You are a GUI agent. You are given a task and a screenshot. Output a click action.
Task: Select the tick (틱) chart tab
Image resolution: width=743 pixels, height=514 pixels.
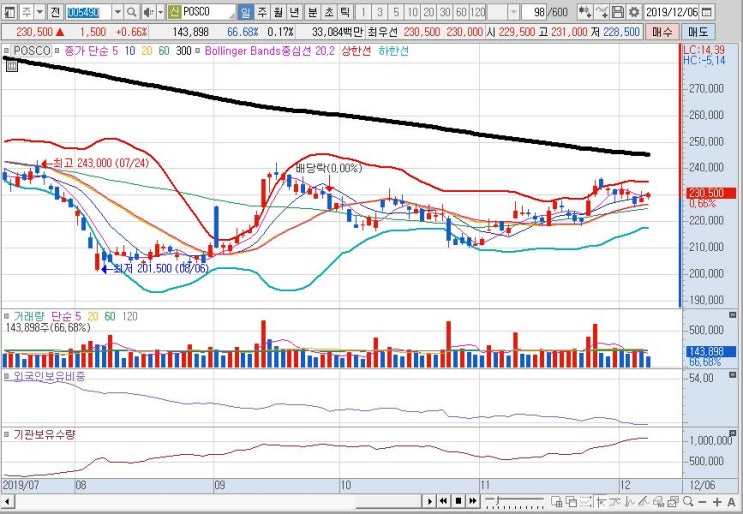point(345,12)
